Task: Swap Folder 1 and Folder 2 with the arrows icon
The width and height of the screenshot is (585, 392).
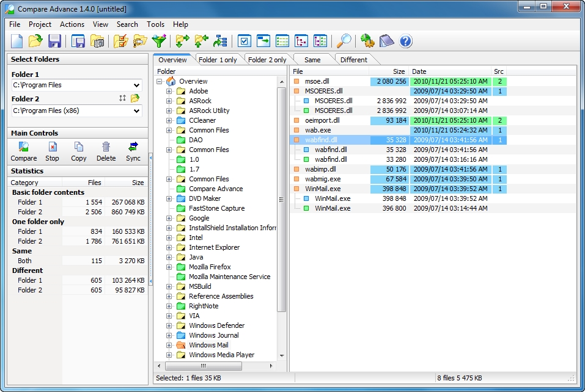Action: 122,98
